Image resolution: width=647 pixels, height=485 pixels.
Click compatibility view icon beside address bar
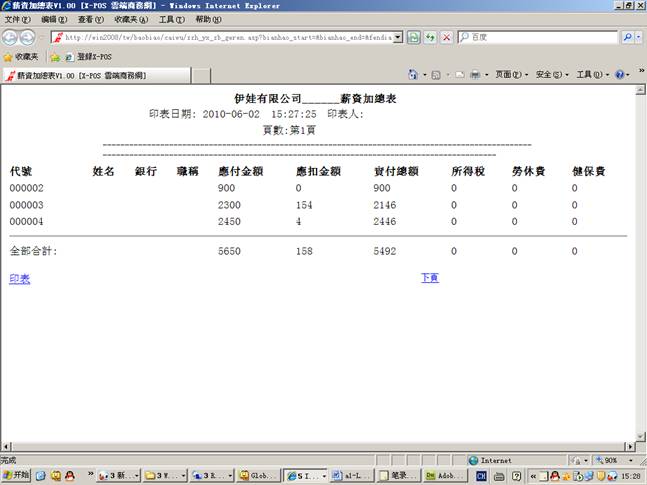(413, 37)
